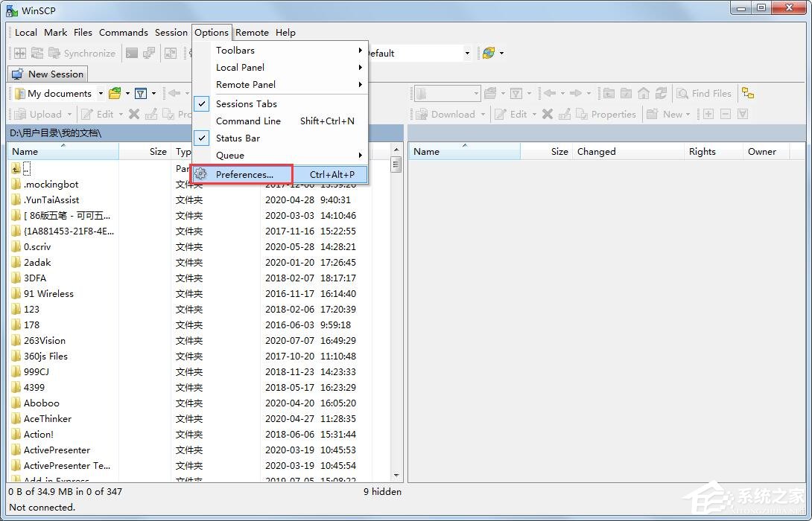Click the remote directory tree icon

click(748, 93)
